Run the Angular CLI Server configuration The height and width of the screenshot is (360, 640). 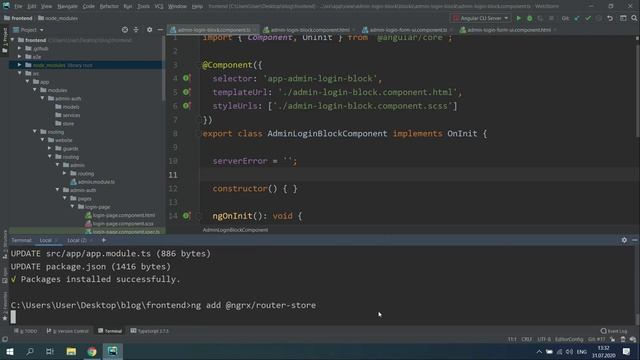point(518,18)
